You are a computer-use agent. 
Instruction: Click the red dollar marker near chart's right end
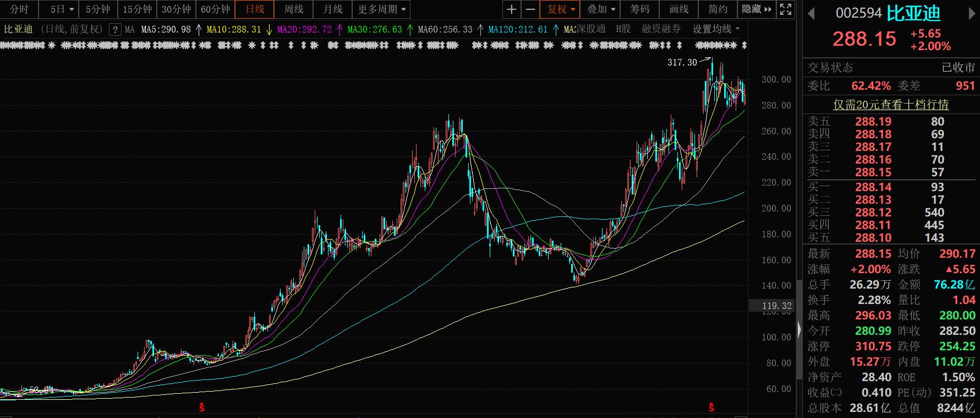(x=711, y=408)
